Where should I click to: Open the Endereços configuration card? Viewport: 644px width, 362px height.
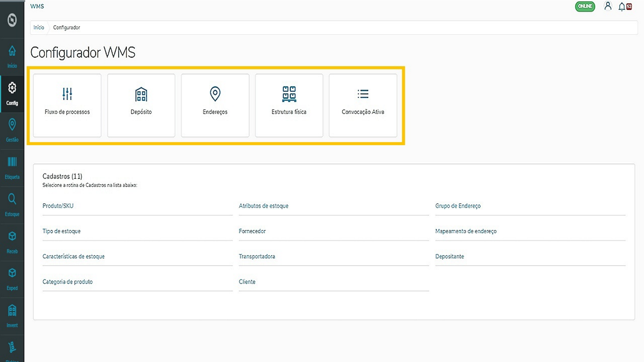tap(215, 105)
